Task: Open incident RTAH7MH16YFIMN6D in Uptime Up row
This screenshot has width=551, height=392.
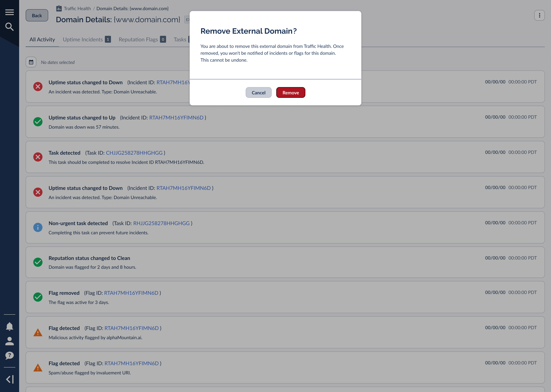Action: coord(176,118)
